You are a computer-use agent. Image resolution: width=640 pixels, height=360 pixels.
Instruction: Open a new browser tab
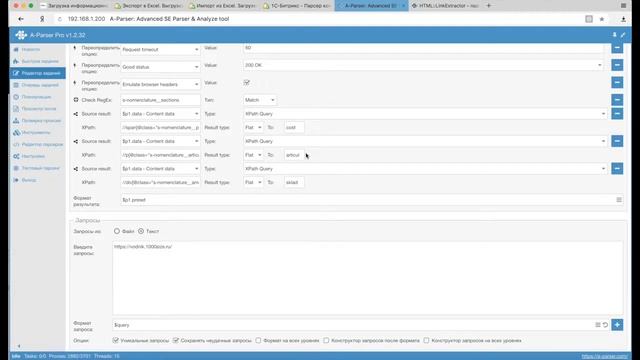point(489,6)
